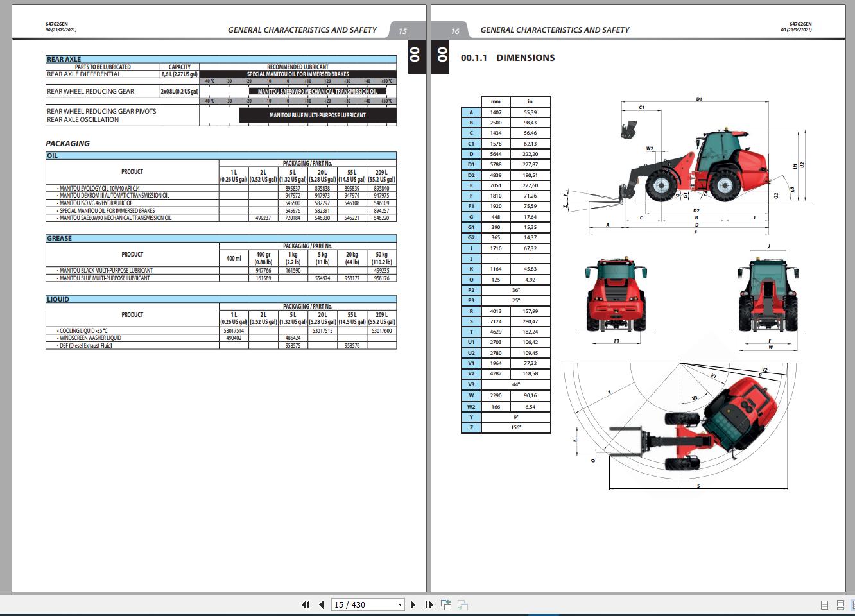855x616 pixels.
Task: Switch to continuous page layout
Action: (840, 604)
